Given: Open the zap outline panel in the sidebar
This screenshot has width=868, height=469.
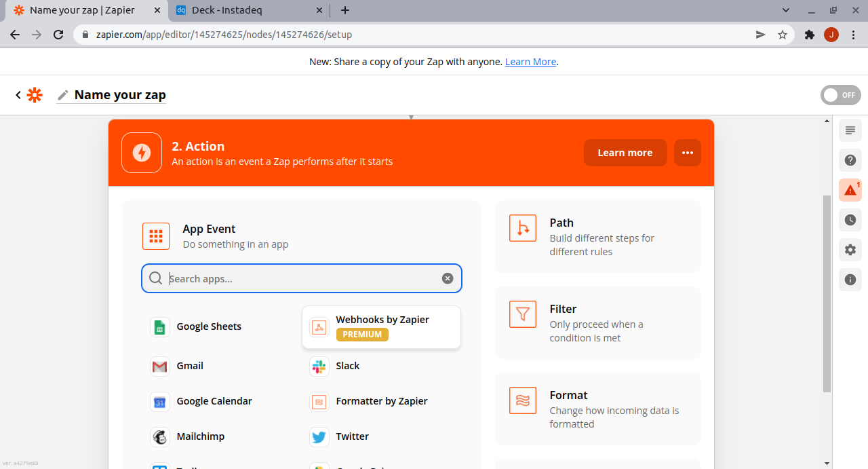Looking at the screenshot, I should 850,130.
